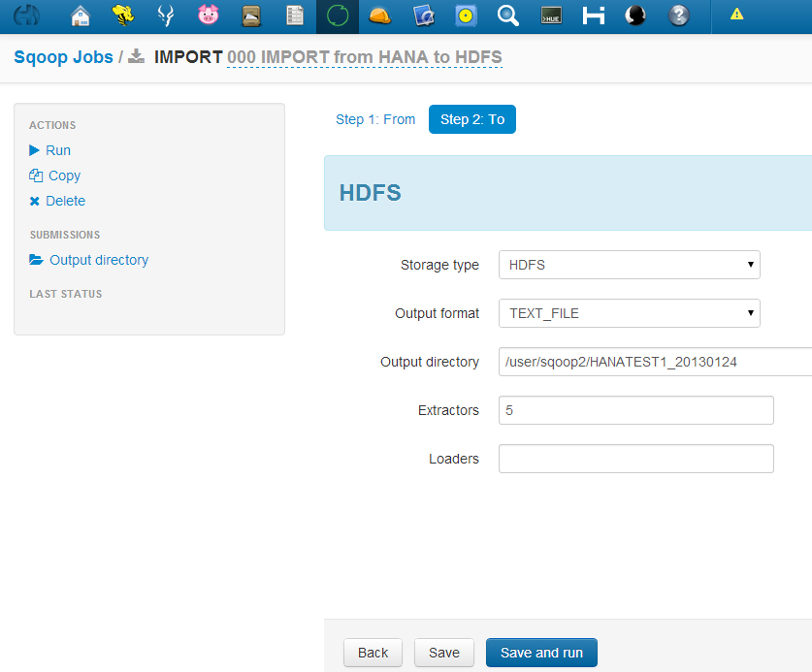Open the yellow disc icon in navbar
This screenshot has height=672, width=812.
[466, 16]
